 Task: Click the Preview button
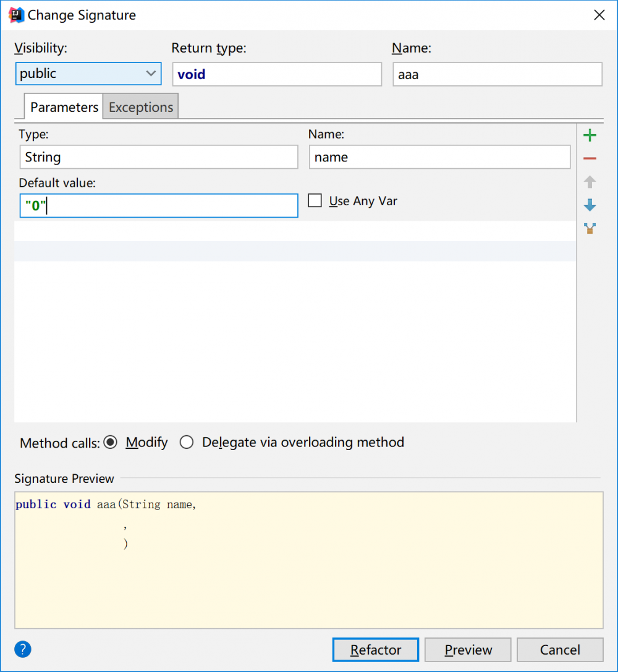(x=468, y=650)
